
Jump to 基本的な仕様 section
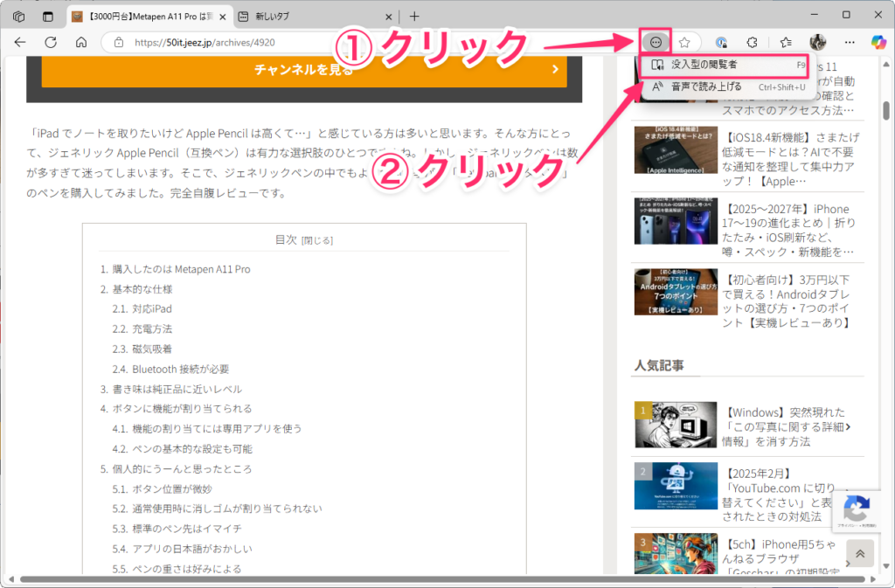[x=142, y=289]
